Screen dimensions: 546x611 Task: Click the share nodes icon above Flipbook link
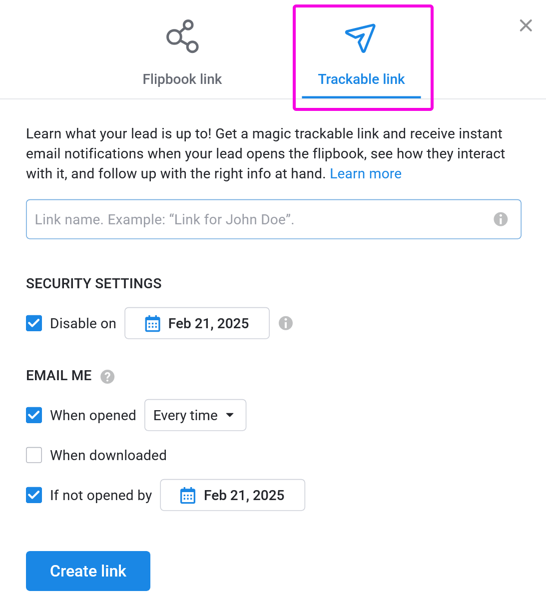coord(182,36)
